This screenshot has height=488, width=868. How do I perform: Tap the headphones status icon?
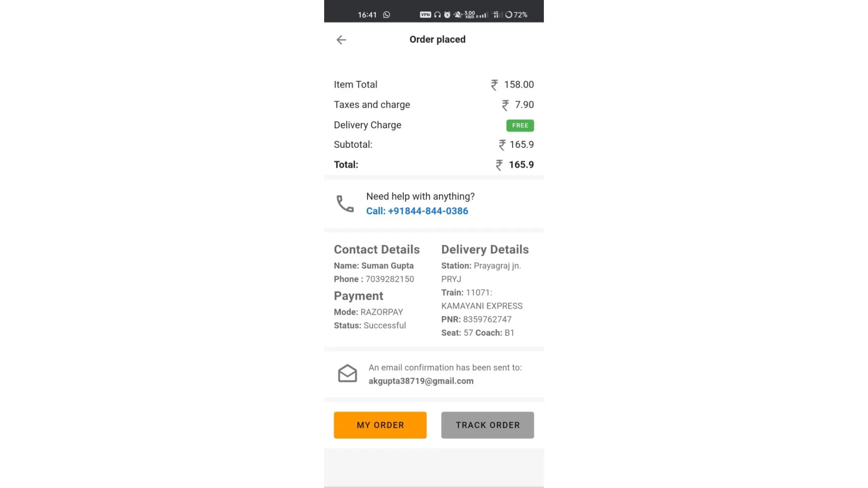point(437,15)
